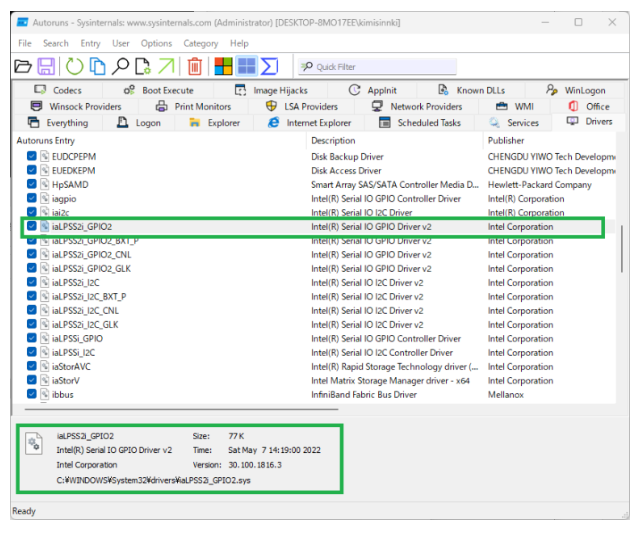Toggle the blue Windows entries icon
The width and height of the screenshot is (644, 534).
[x=246, y=66]
